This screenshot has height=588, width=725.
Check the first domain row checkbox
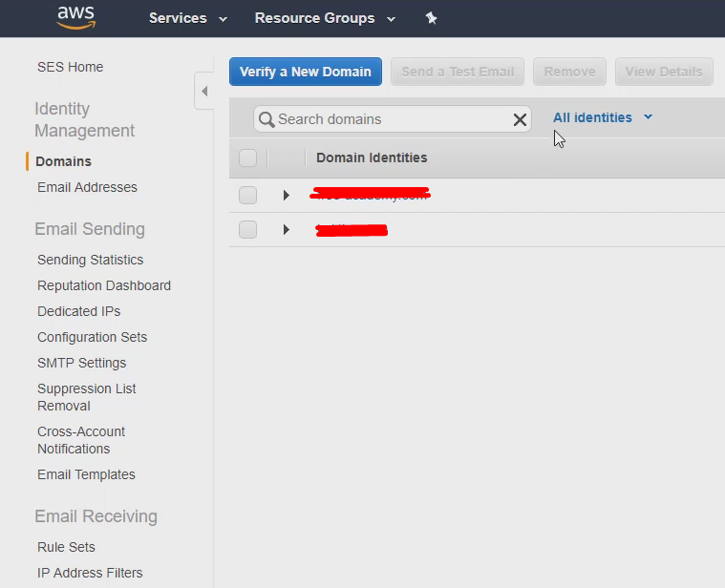[247, 195]
